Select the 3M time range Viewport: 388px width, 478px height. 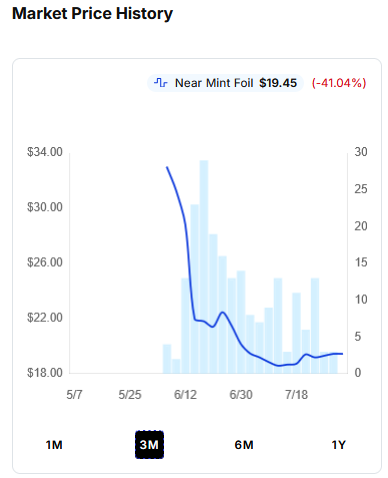click(x=149, y=445)
